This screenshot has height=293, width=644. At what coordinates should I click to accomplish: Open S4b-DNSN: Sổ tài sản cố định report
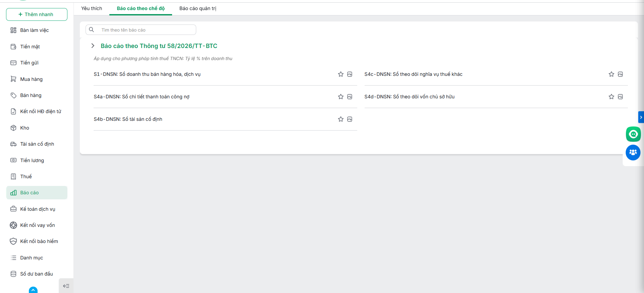128,119
